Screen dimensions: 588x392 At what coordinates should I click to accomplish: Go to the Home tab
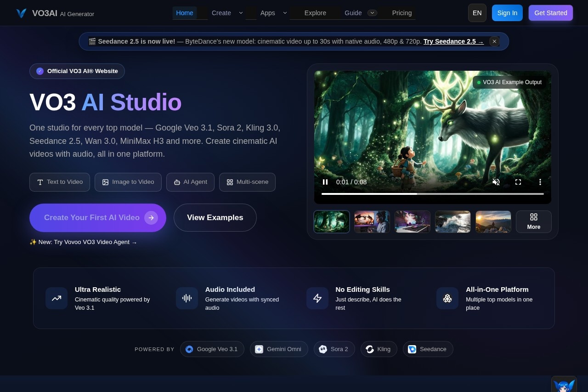tap(185, 13)
